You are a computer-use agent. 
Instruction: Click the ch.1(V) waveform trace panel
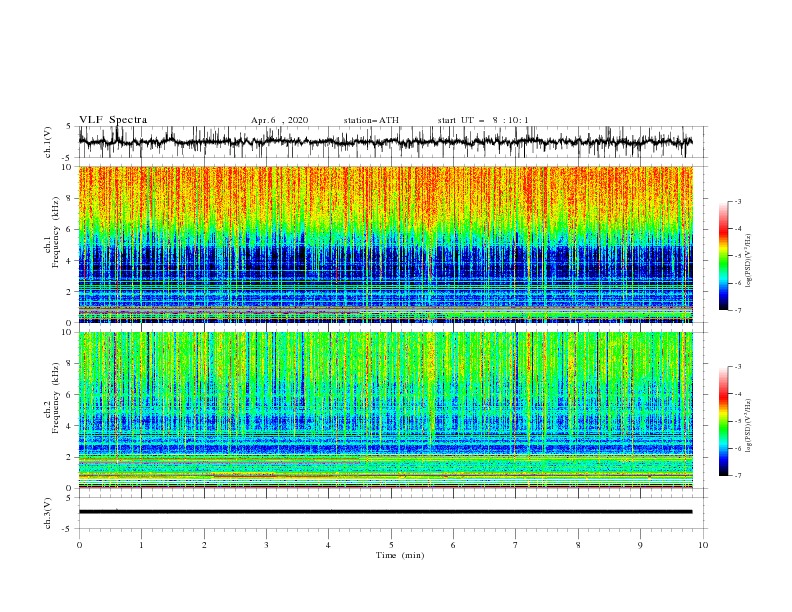click(x=392, y=142)
